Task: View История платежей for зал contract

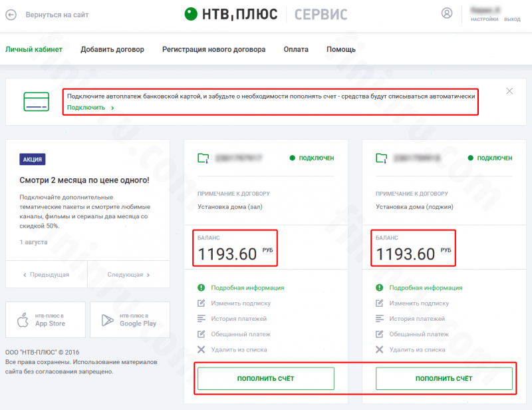Action: click(239, 319)
